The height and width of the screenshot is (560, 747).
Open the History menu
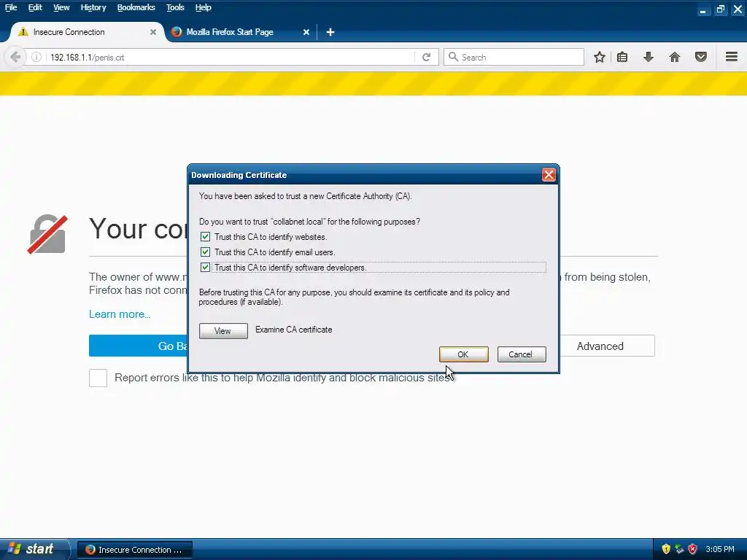[x=93, y=7]
